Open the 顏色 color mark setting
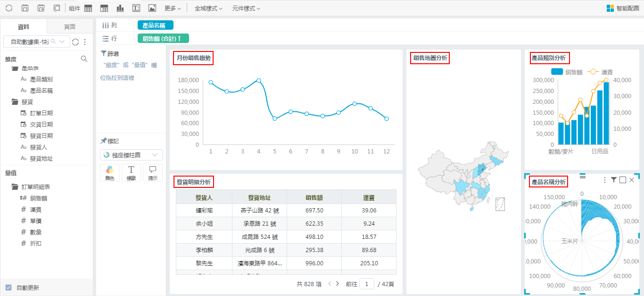 click(x=110, y=173)
